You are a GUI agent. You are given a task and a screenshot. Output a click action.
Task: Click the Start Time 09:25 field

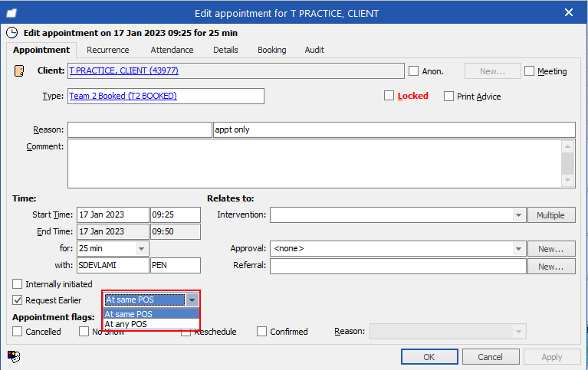point(175,214)
